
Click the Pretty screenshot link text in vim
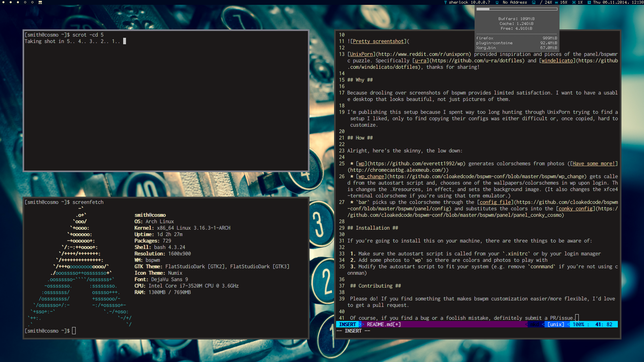(378, 41)
